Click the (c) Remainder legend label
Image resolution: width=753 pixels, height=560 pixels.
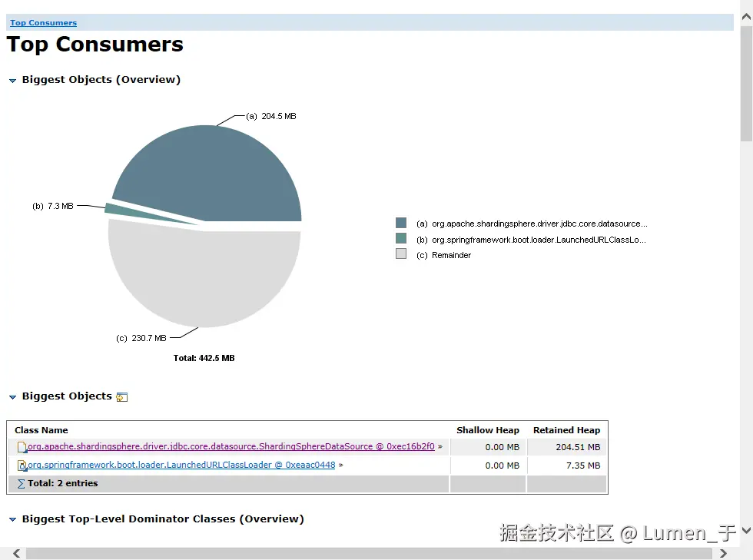[x=444, y=255]
